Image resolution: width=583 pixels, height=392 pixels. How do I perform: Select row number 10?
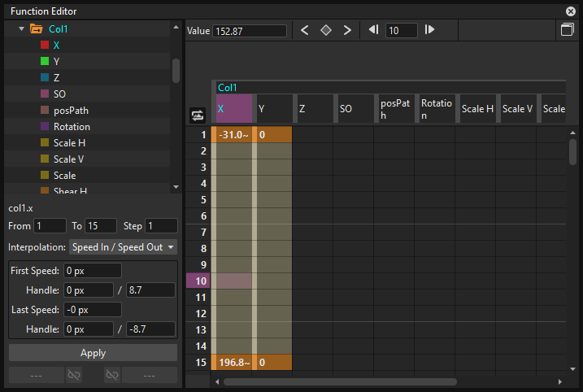click(198, 281)
